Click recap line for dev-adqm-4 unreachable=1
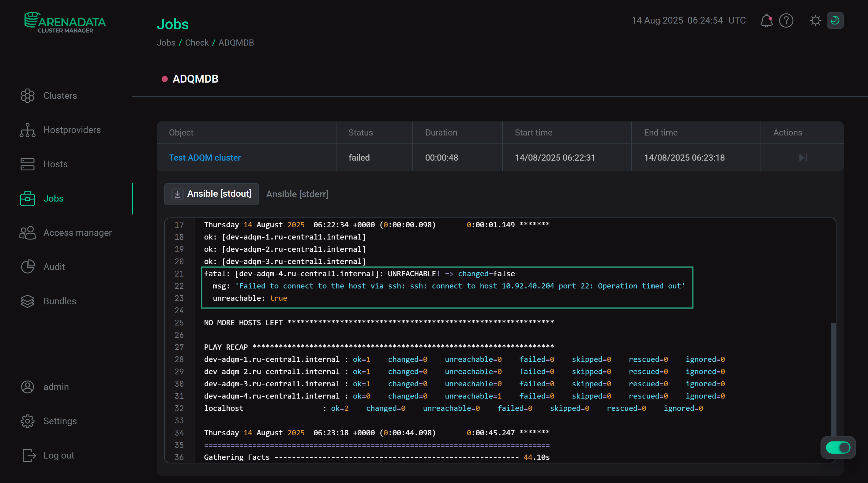 point(464,396)
